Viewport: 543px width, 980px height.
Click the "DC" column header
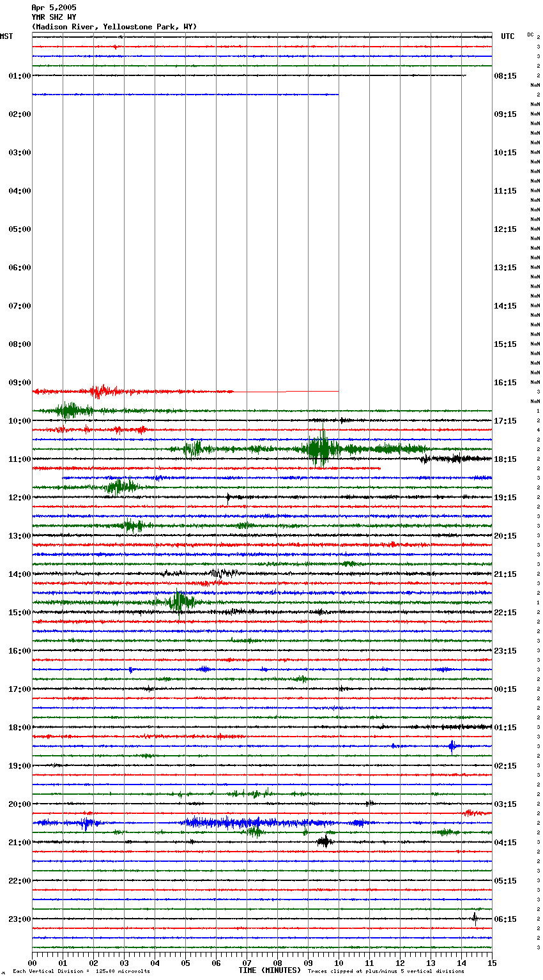click(530, 34)
